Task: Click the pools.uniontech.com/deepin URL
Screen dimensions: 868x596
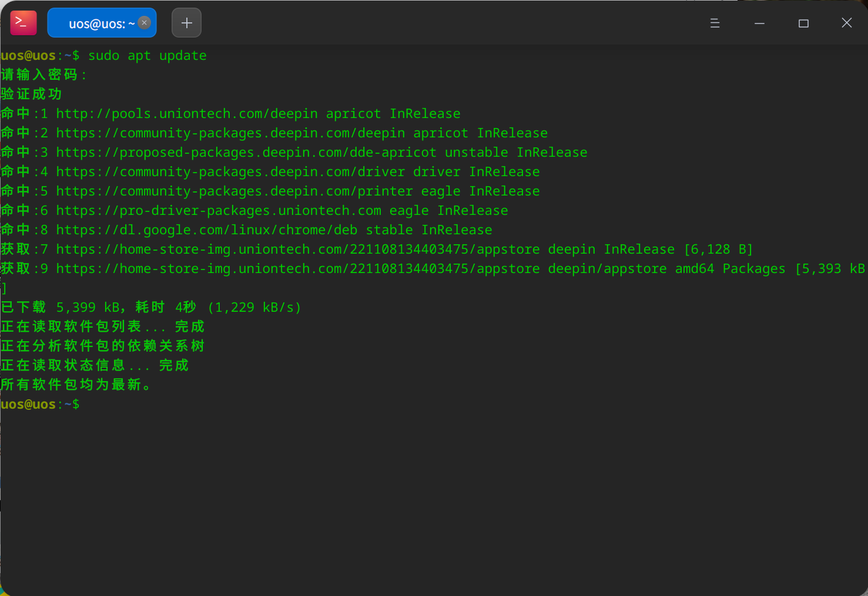Action: tap(187, 114)
